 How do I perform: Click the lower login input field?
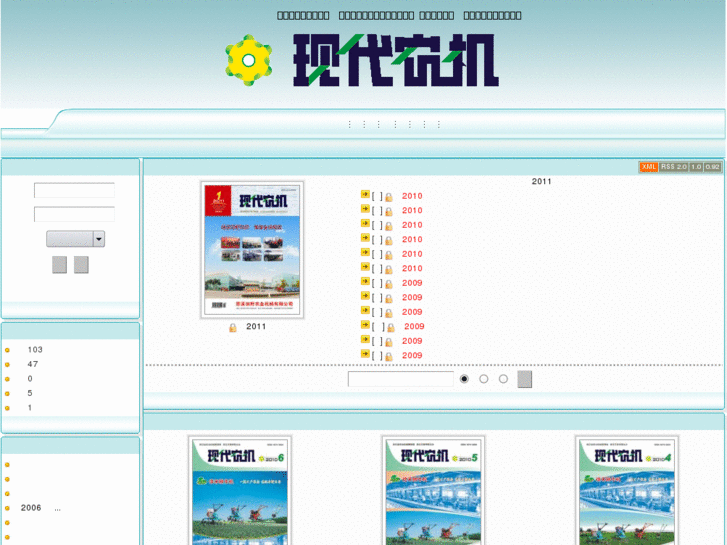pyautogui.click(x=74, y=214)
